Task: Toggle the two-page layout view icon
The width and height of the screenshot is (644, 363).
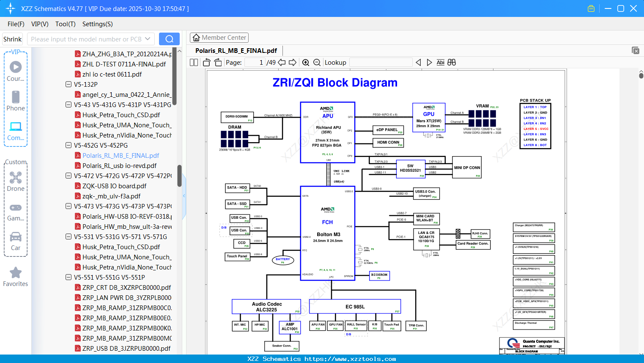Action: (194, 62)
